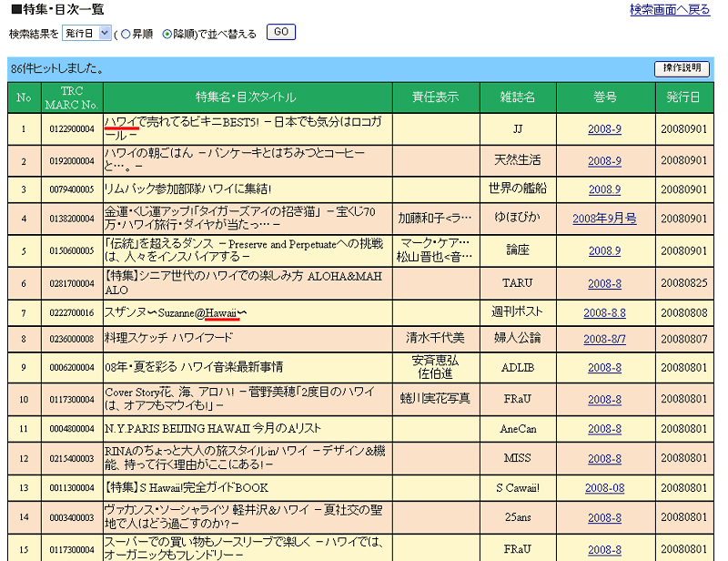Click MARC number 0079400005
This screenshot has width=728, height=561.
coord(72,189)
